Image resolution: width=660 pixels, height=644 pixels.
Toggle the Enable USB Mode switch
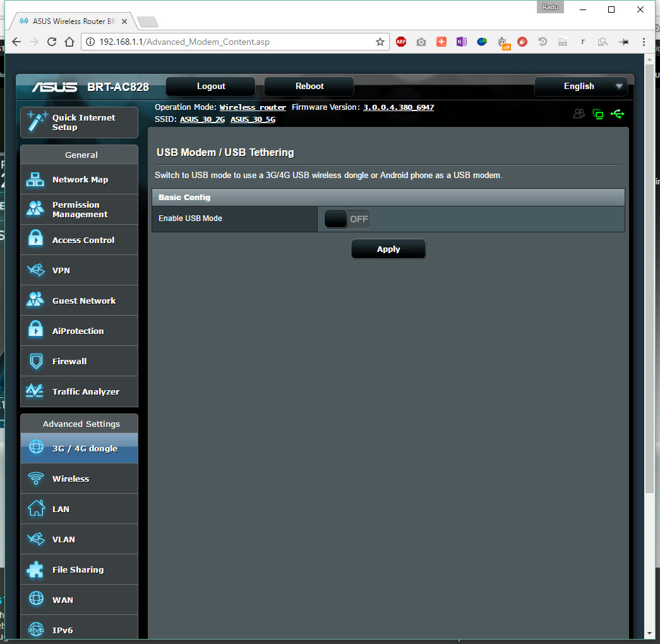(347, 219)
